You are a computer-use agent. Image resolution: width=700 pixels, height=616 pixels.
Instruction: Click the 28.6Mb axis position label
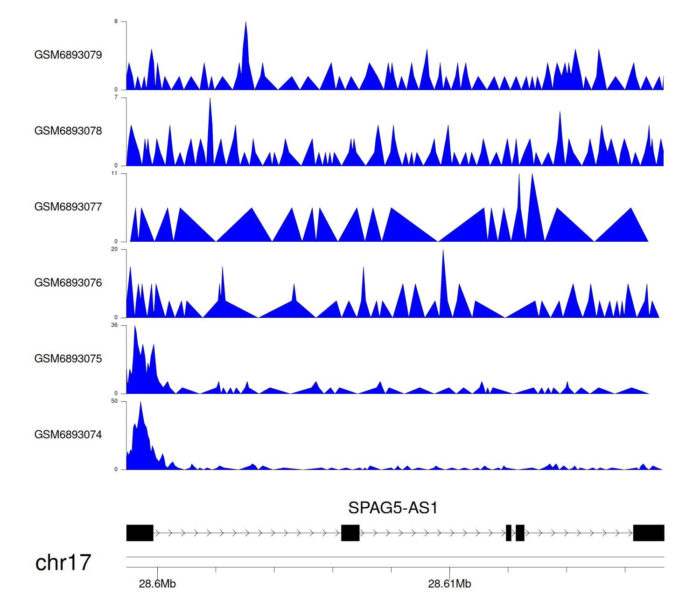click(x=157, y=584)
